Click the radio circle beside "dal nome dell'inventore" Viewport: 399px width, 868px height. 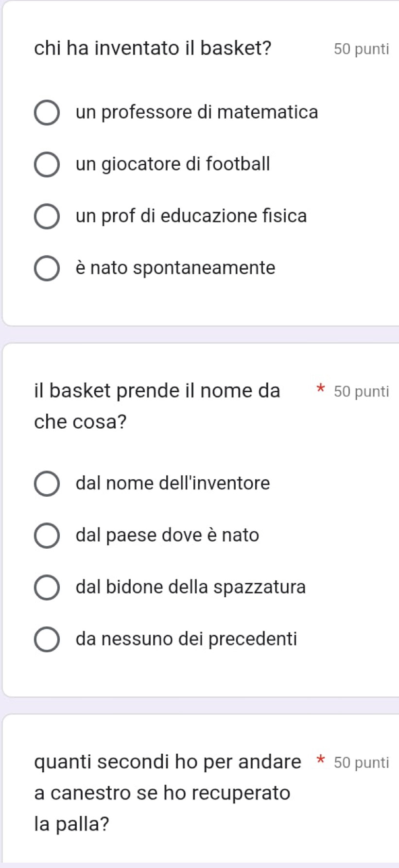pyautogui.click(x=47, y=484)
